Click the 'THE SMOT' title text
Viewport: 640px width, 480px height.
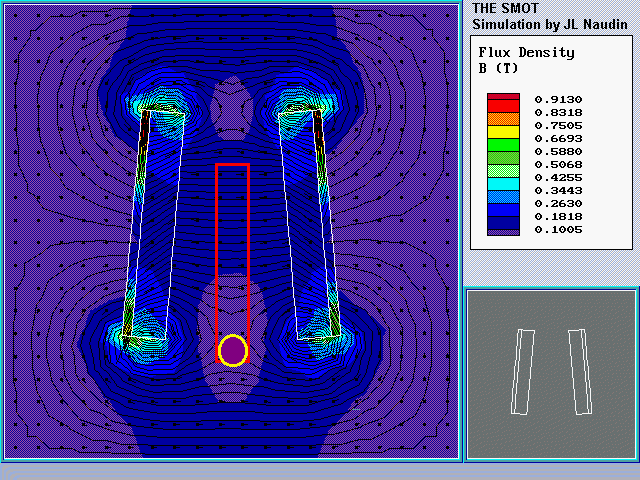point(505,8)
